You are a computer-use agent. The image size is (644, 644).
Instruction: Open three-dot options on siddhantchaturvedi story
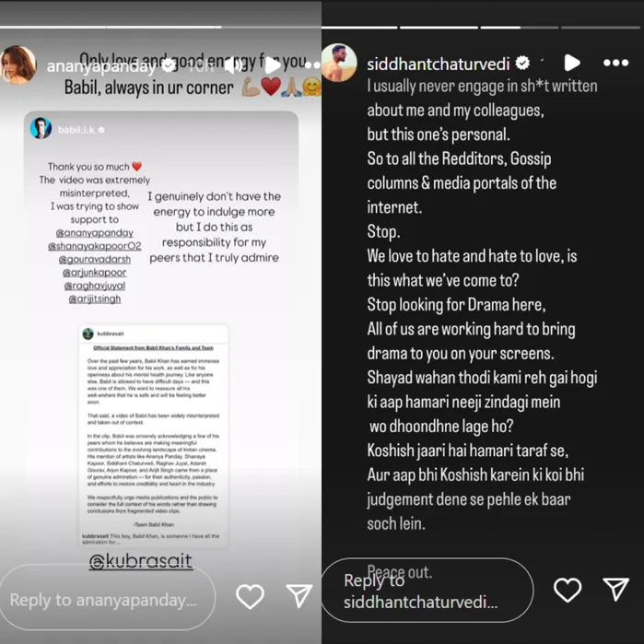615,63
